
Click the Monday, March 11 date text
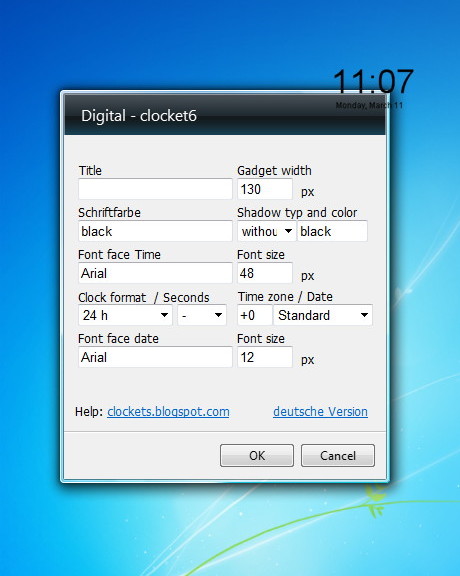click(x=369, y=105)
